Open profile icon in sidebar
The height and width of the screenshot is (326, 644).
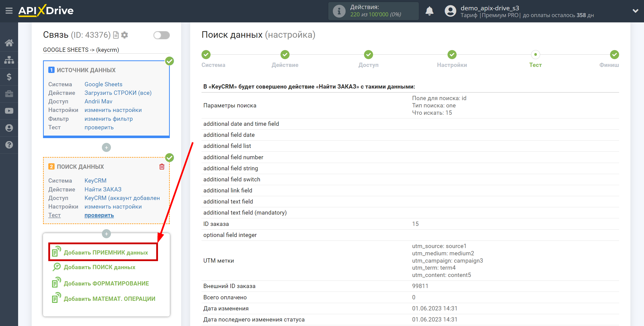9,128
